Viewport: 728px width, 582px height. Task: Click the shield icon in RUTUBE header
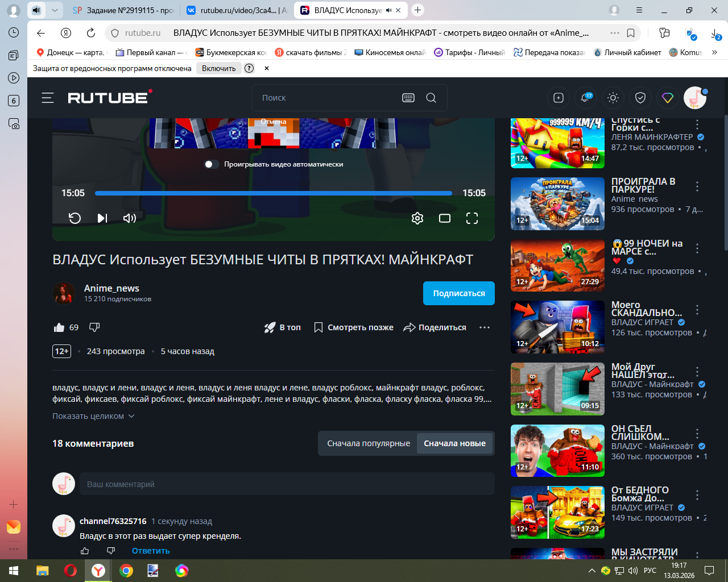tap(640, 98)
